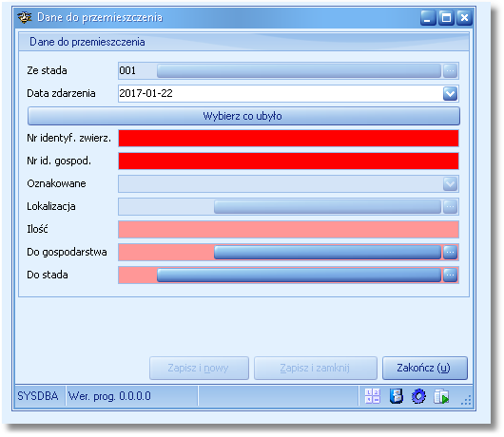Viewport: 504px width, 437px height.
Task: Click the file cabinet icon in the status bar
Action: (x=397, y=396)
